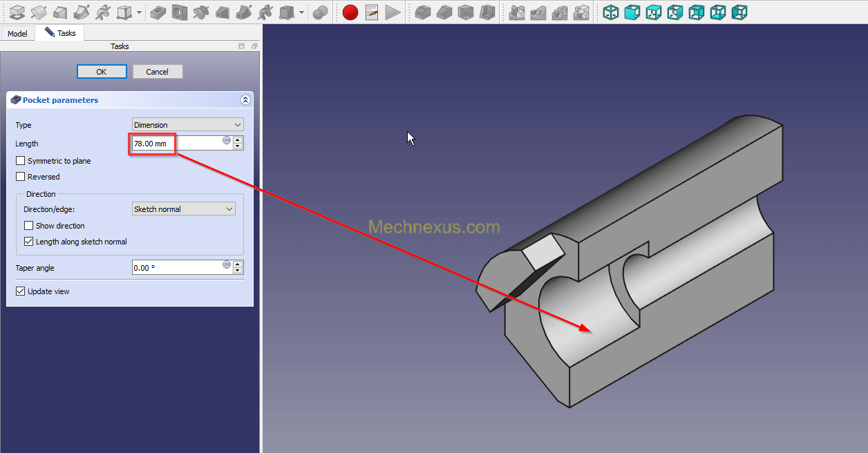Open the Type dropdown showing Dimension
The image size is (868, 453).
coord(187,125)
